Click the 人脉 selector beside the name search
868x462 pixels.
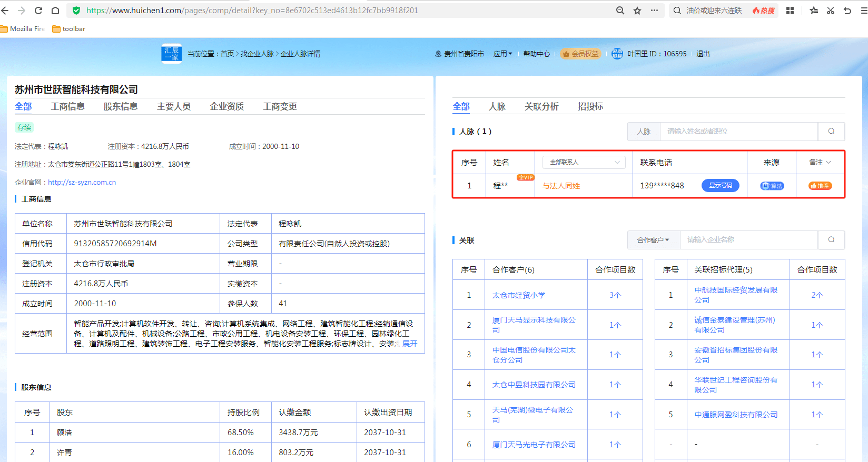644,132
